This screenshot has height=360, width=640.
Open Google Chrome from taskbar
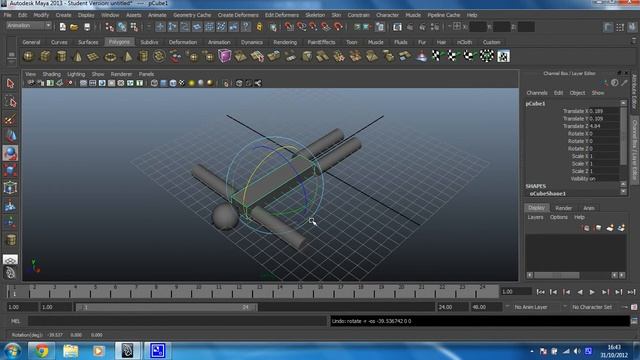[41, 351]
